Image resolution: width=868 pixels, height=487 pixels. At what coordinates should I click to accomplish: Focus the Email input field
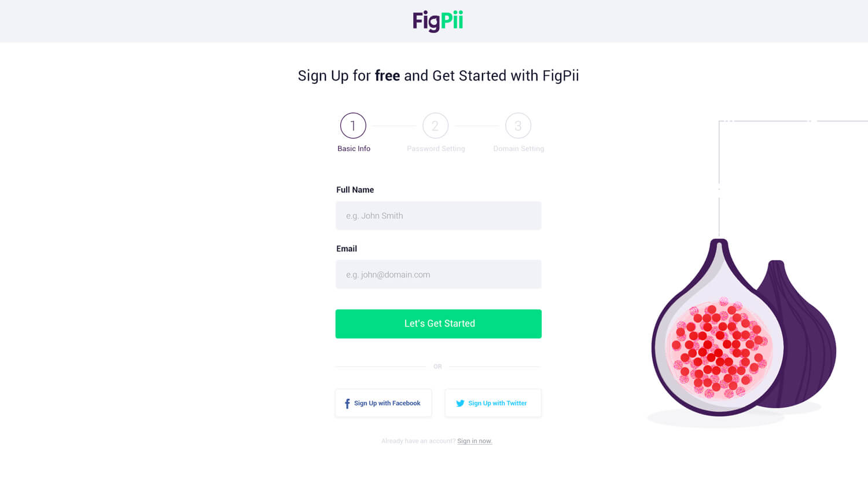pos(439,274)
